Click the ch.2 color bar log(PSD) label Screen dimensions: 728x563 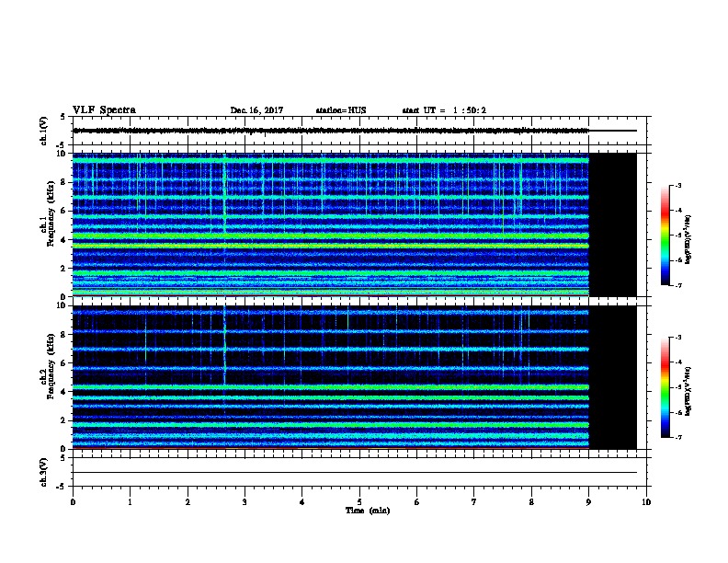pos(688,391)
